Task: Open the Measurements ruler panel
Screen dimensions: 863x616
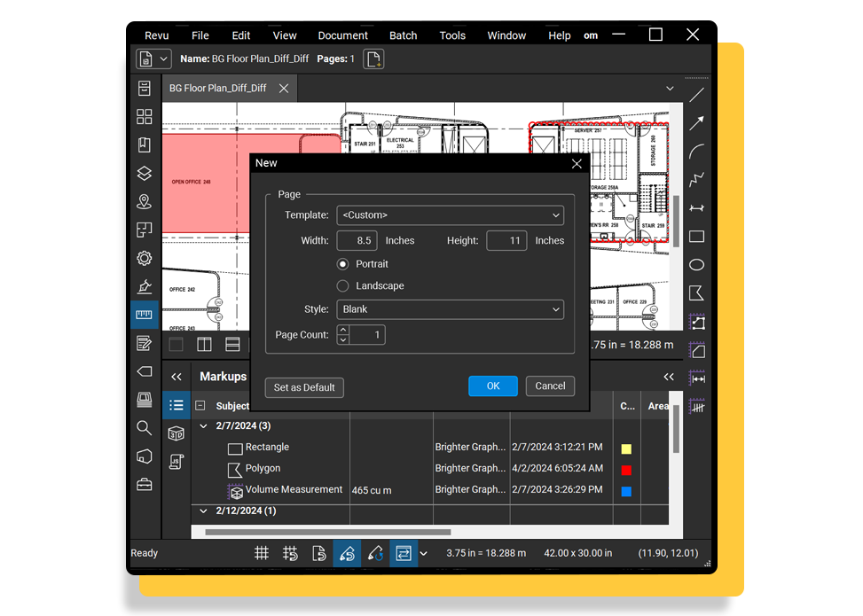Action: [x=145, y=315]
